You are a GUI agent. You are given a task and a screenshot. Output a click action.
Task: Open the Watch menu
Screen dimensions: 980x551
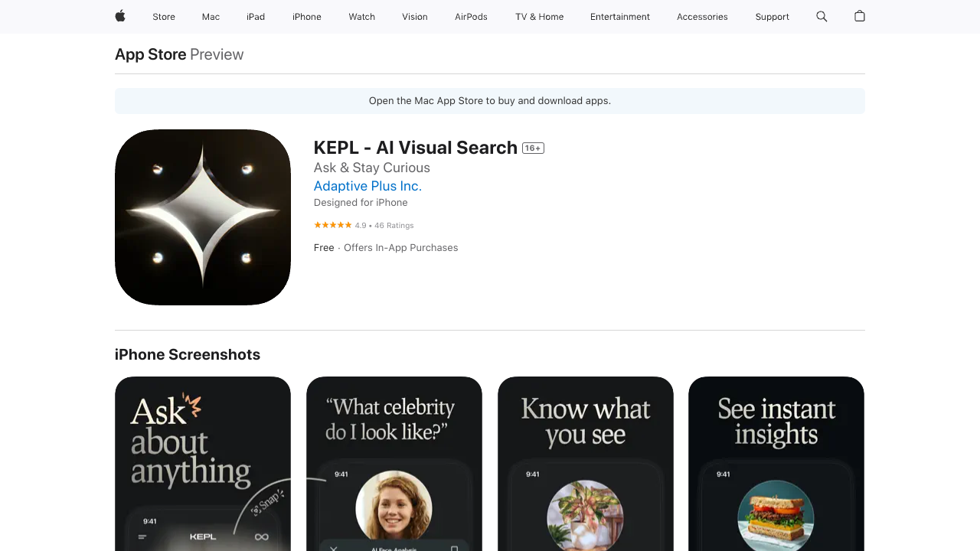coord(361,17)
